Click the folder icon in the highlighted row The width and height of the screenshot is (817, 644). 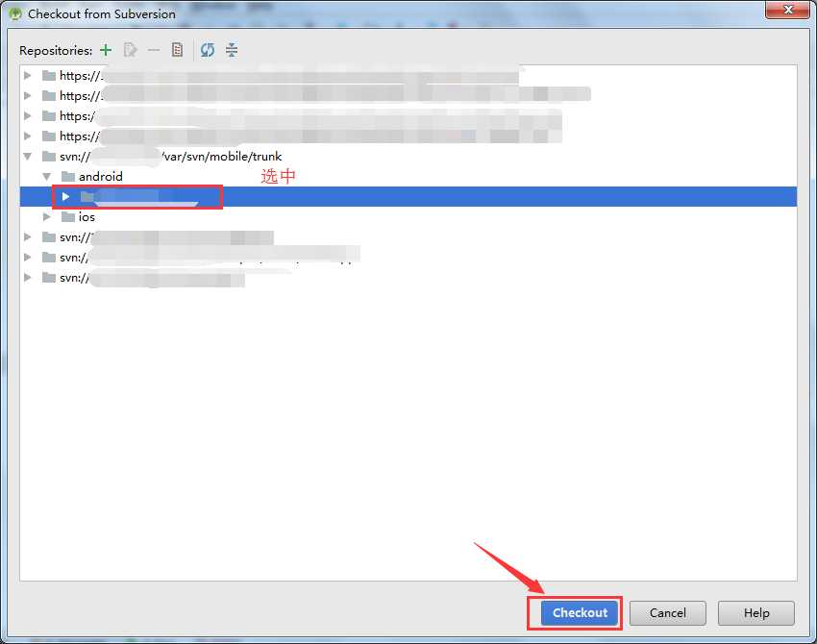point(87,196)
